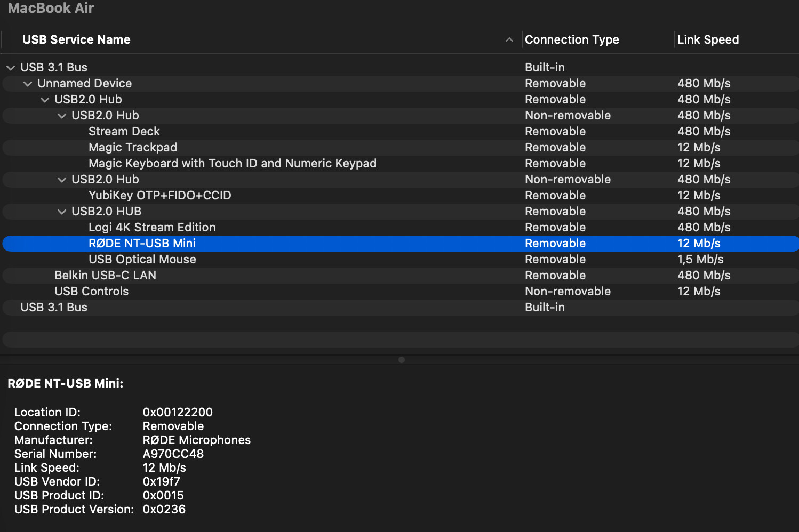This screenshot has height=532, width=799.
Task: Click the pane divider handle dot
Action: click(x=402, y=360)
